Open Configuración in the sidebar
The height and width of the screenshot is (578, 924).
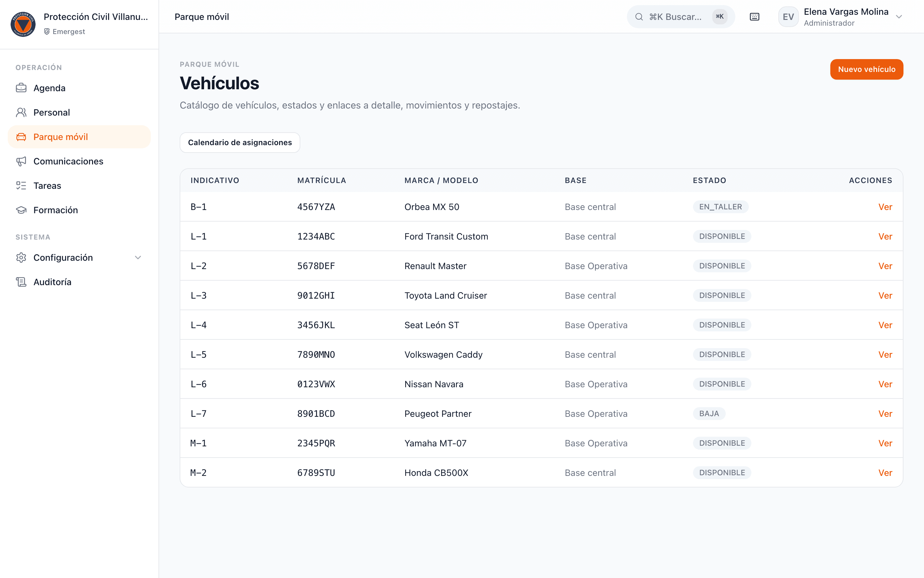pos(79,258)
